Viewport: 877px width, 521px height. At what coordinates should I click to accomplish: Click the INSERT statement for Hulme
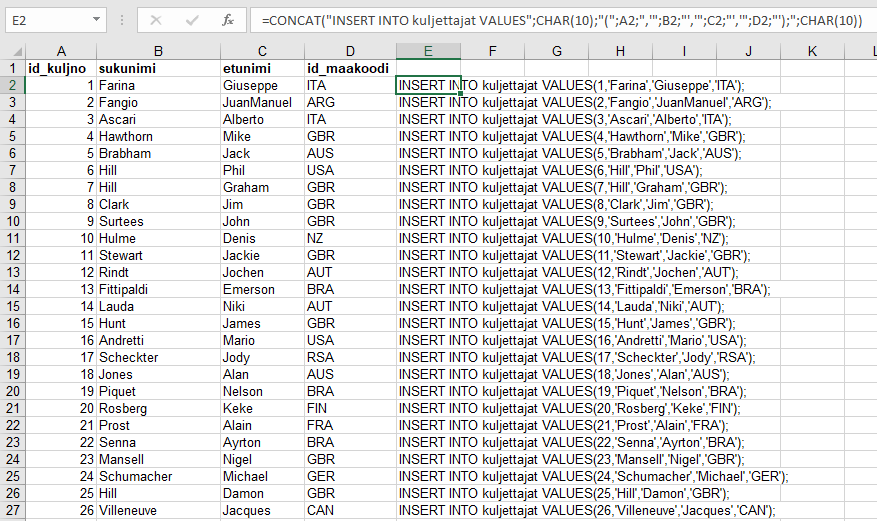(564, 238)
